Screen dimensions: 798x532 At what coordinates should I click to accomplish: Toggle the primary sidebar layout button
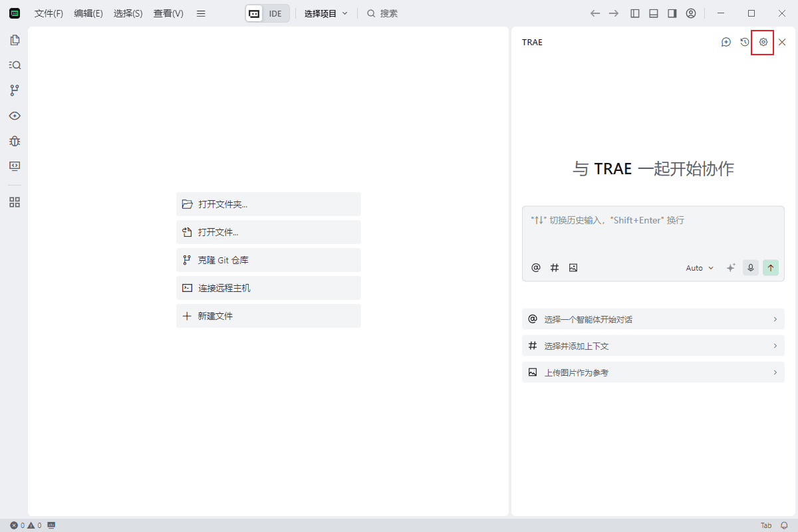(635, 13)
